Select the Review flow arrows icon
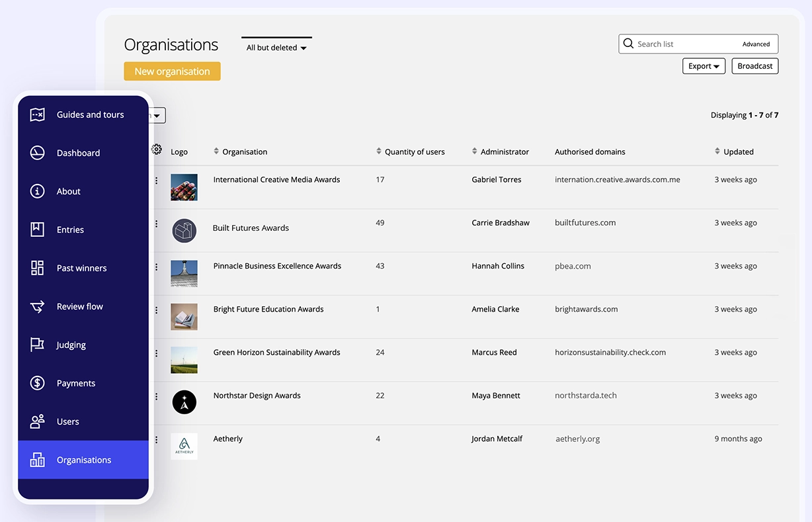Image resolution: width=812 pixels, height=522 pixels. pyautogui.click(x=38, y=306)
